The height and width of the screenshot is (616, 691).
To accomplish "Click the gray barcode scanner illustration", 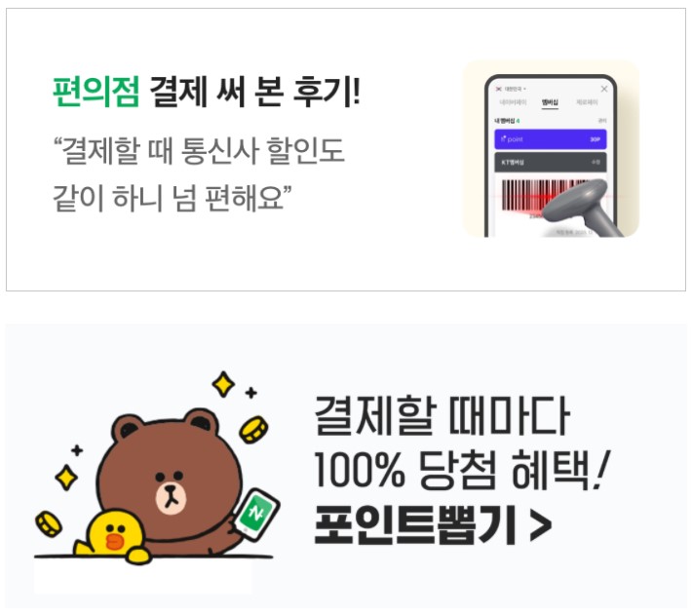I will [581, 207].
